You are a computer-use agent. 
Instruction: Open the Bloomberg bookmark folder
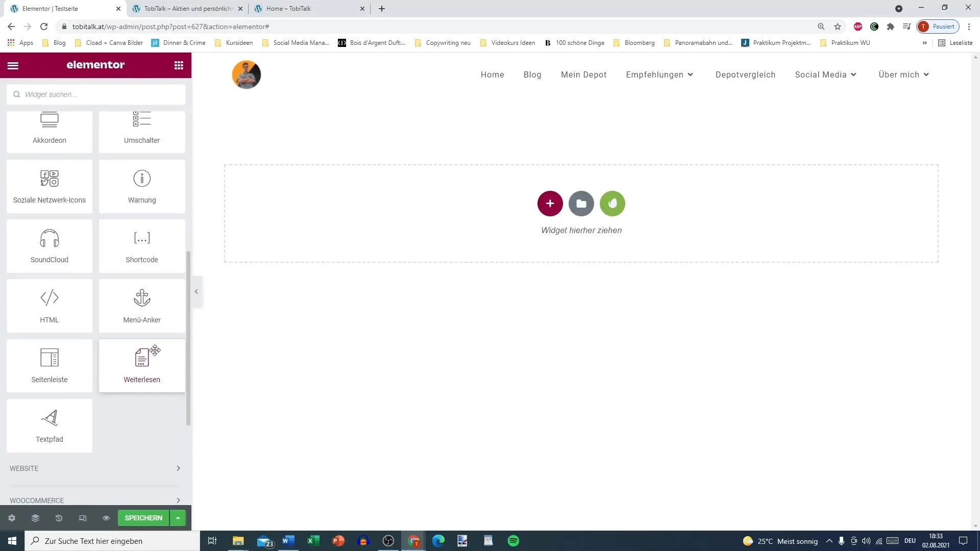pyautogui.click(x=634, y=43)
